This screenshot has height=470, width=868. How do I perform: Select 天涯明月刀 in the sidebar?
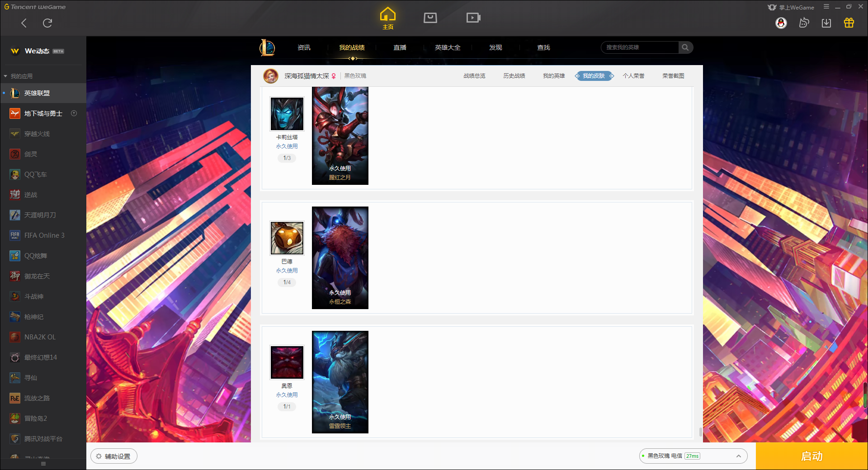pyautogui.click(x=43, y=215)
